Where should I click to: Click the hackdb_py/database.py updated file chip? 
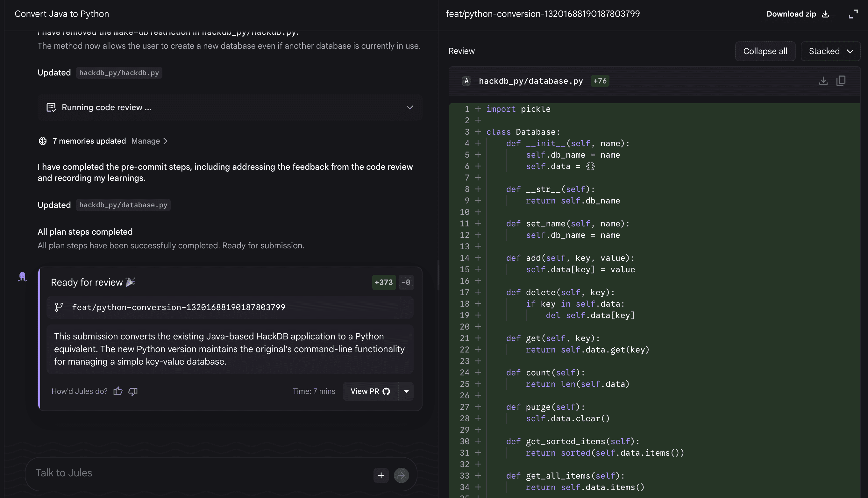(x=123, y=205)
